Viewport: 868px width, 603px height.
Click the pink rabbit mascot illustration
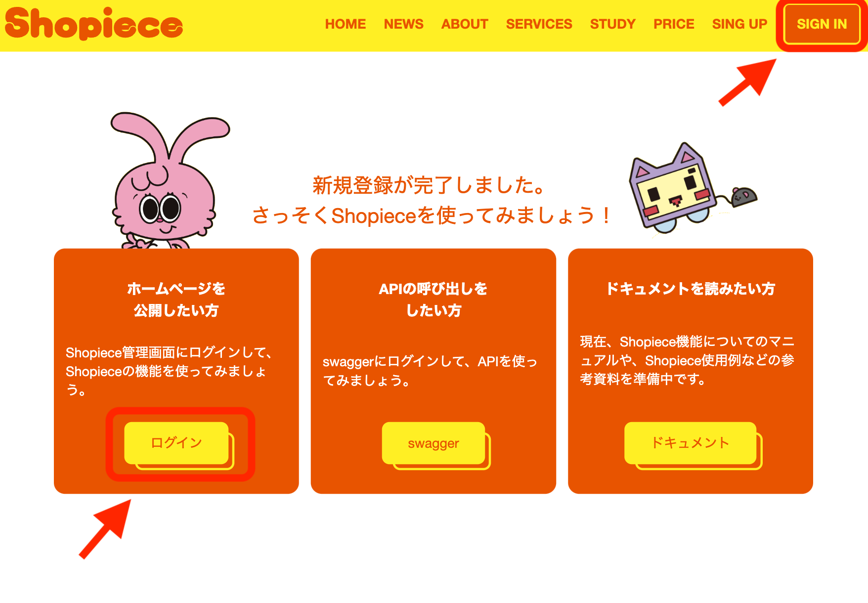pos(167,180)
